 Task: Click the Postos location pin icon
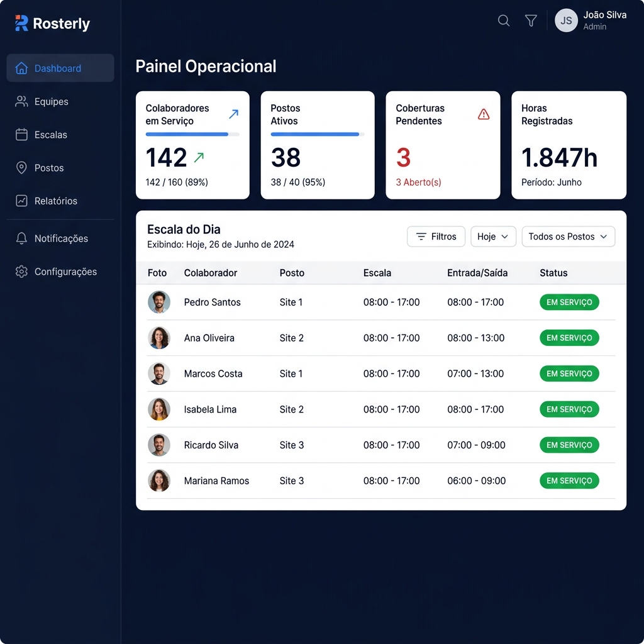click(x=21, y=167)
